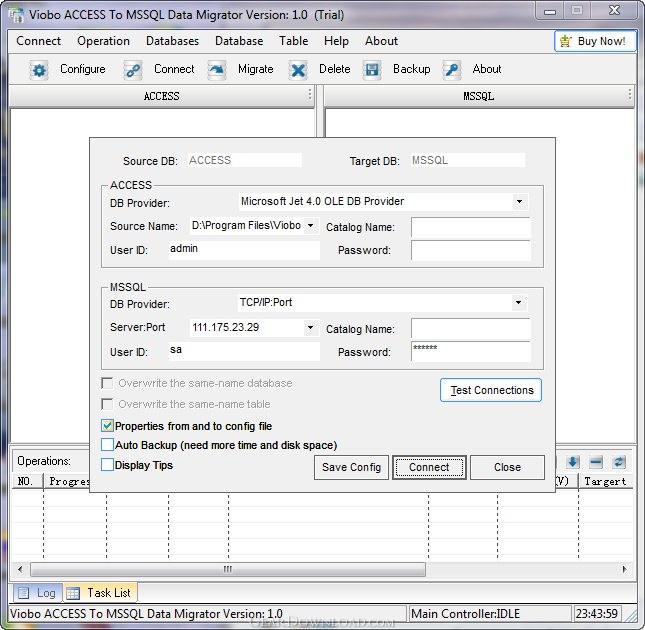Expand Source Name dropdown
This screenshot has width=645, height=630.
311,225
